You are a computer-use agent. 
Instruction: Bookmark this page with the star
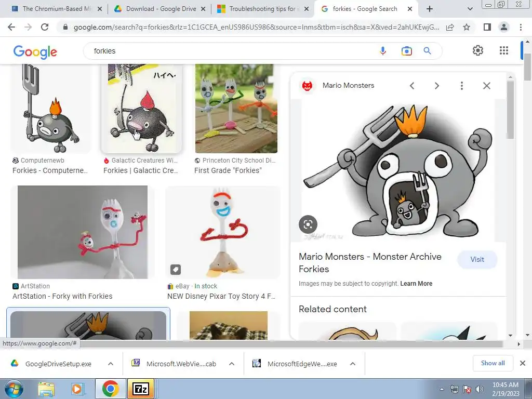(467, 27)
